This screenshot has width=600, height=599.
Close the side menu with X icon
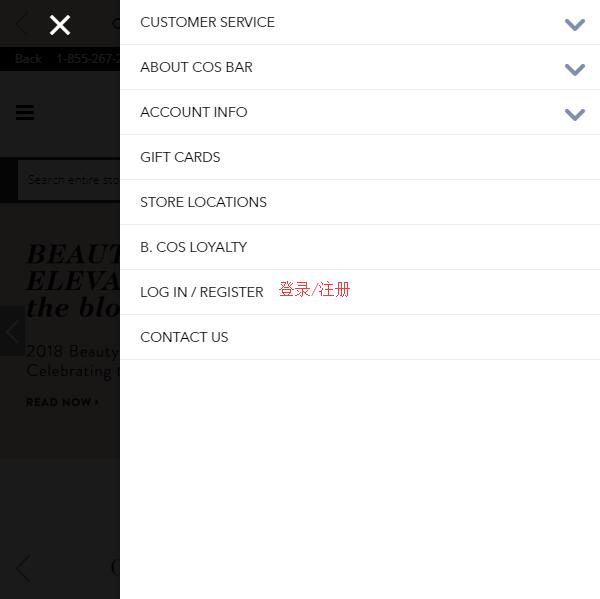coord(60,25)
